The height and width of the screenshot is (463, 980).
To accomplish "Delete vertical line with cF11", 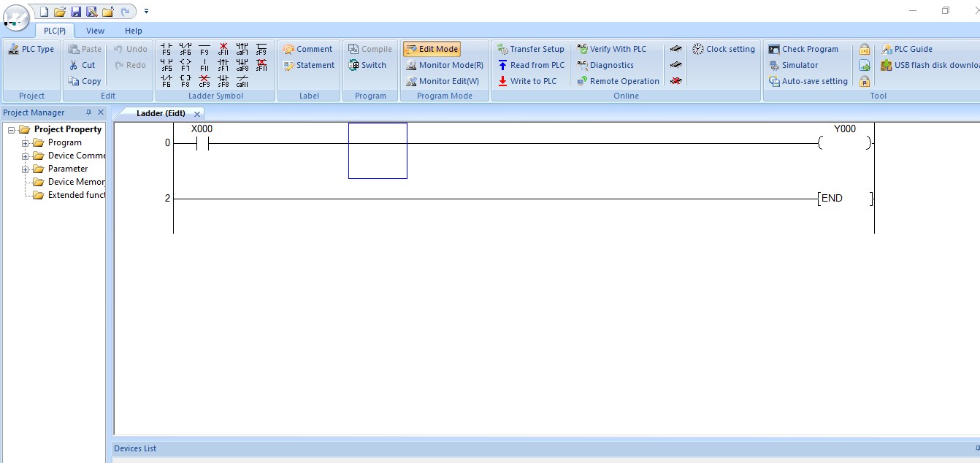I will tap(223, 49).
